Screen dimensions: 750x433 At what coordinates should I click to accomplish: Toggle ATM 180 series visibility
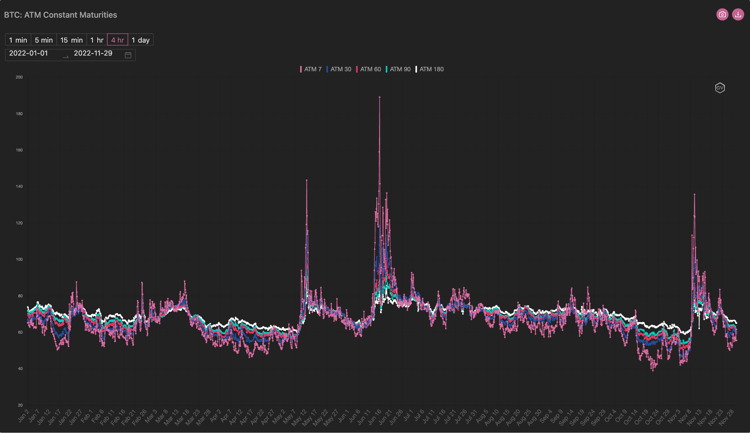[430, 69]
